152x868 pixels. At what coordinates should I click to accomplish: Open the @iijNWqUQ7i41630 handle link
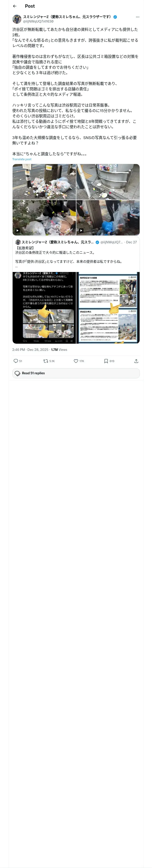(38, 21)
